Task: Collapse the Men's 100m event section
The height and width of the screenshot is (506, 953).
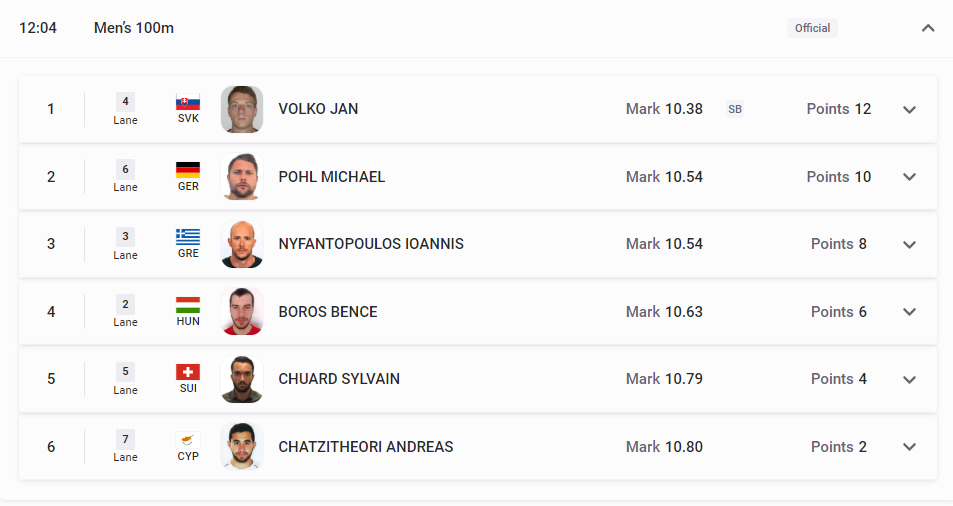Action: click(927, 28)
